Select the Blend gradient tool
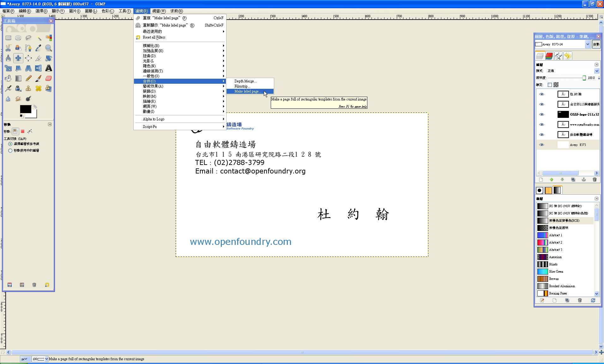604x364 pixels. click(x=18, y=78)
